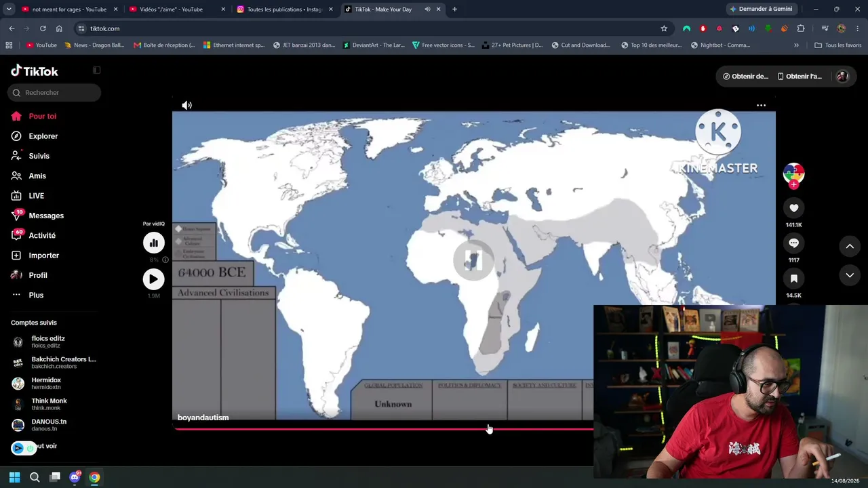This screenshot has width=868, height=488.
Task: Open followed account Bakchich Creators
Action: pos(53,363)
